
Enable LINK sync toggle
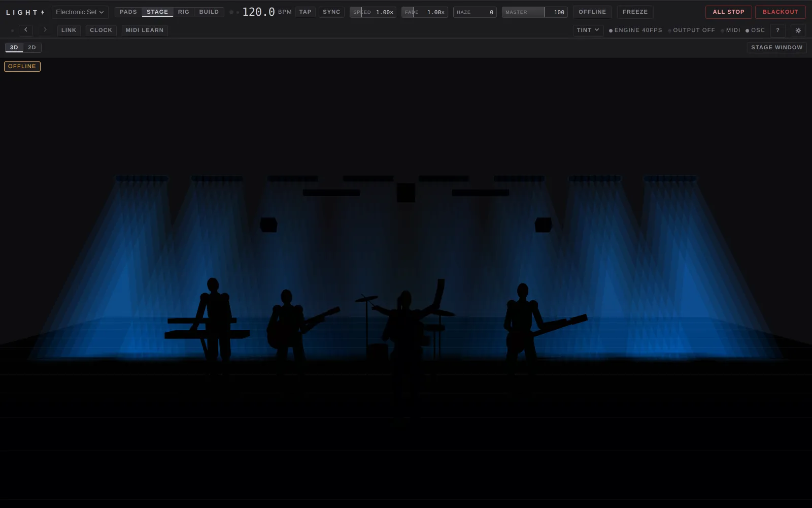pos(69,30)
